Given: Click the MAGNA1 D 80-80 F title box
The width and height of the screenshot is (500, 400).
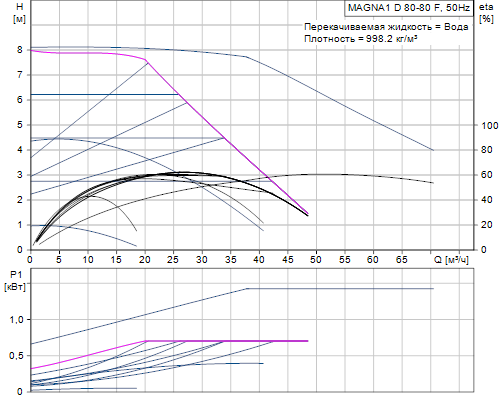Looking at the screenshot, I should (409, 8).
